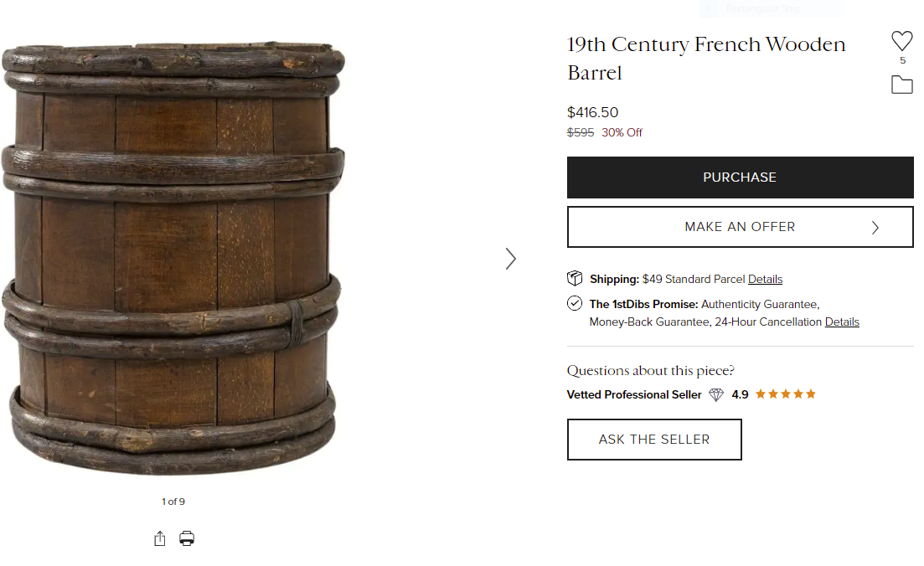Click Make an Offer button label
Screen dimensions: 924x566
[740, 227]
